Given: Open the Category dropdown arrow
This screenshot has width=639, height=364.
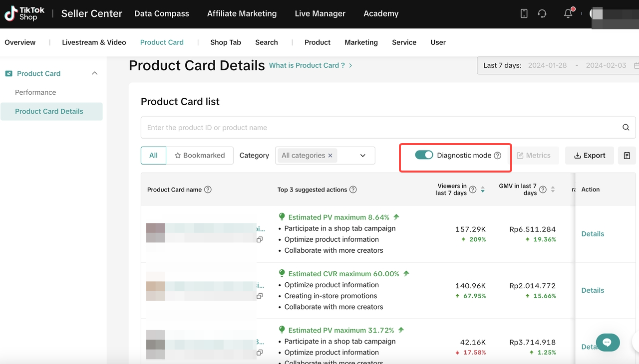Looking at the screenshot, I should coord(363,156).
